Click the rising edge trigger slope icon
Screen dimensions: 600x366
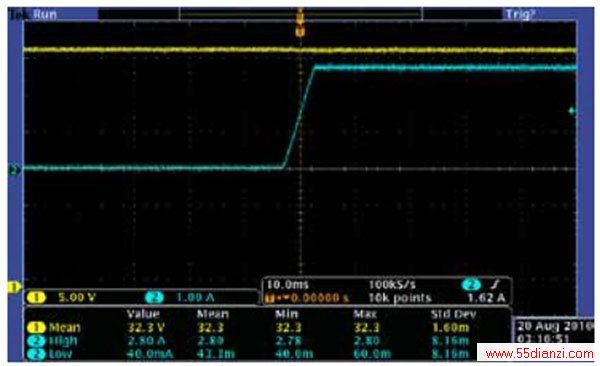click(x=496, y=284)
